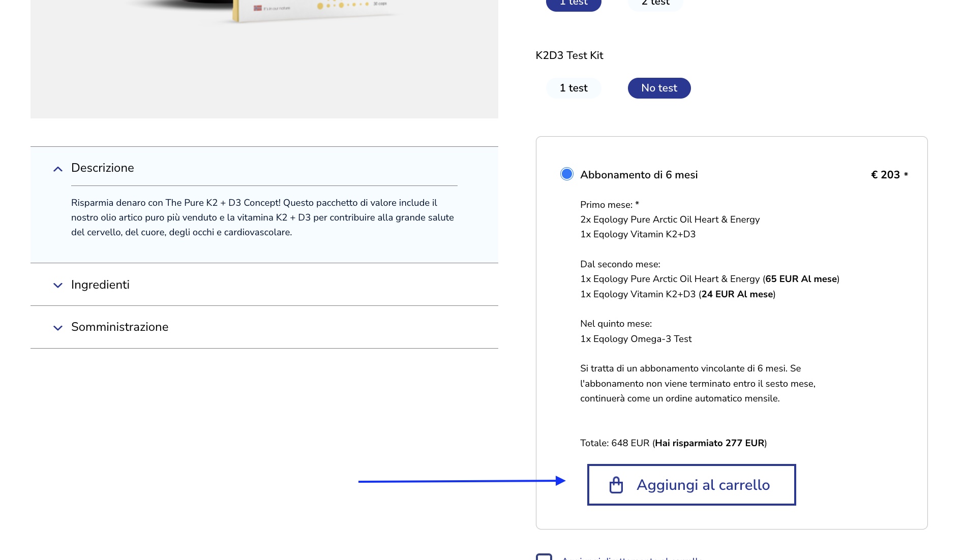Click 'Dal secondo mese:' text
The height and width of the screenshot is (560, 964).
(x=620, y=264)
